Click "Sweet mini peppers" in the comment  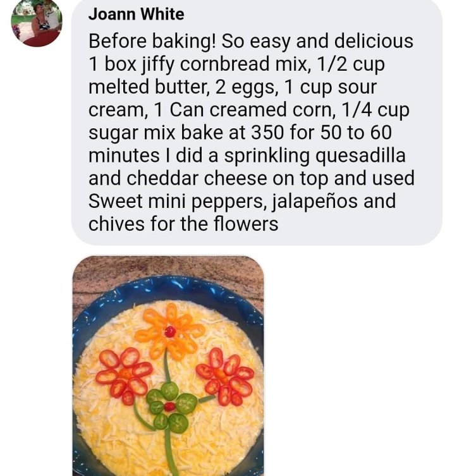coord(182,201)
